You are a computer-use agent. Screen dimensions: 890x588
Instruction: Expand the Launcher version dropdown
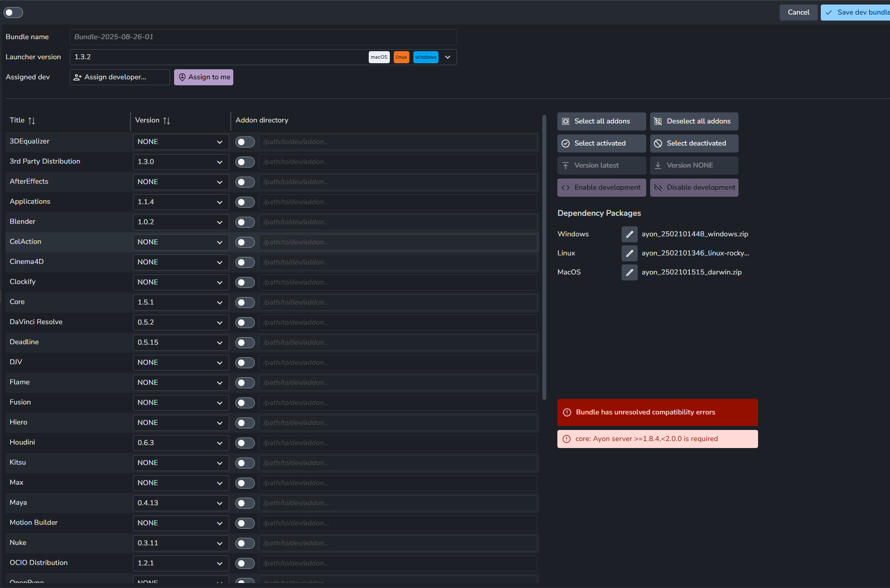(x=448, y=57)
